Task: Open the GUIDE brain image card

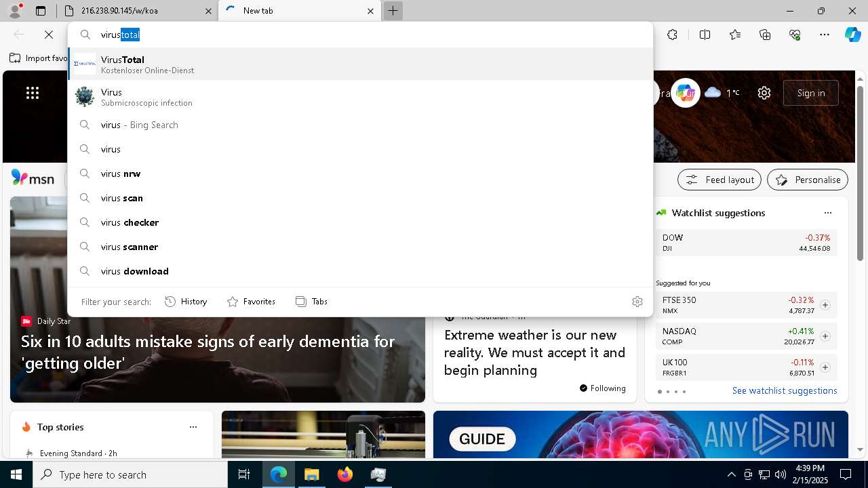Action: coord(641,434)
